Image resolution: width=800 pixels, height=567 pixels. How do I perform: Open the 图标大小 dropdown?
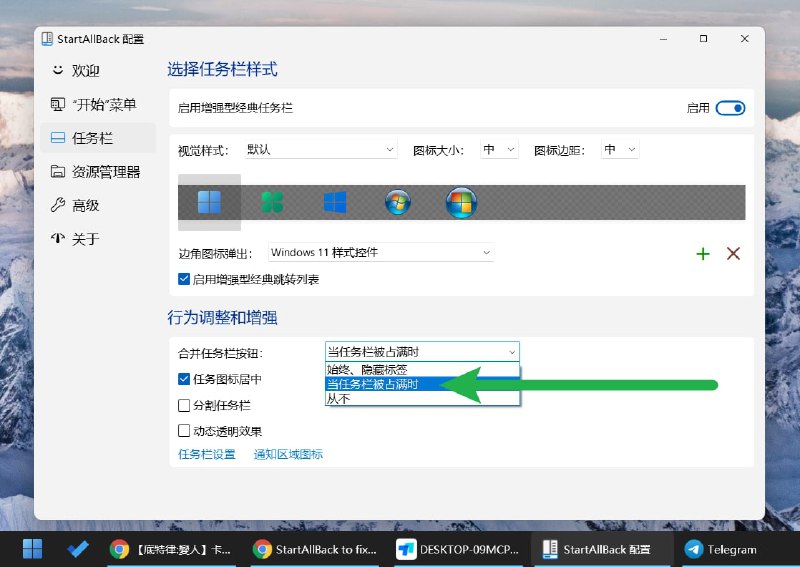pos(499,150)
